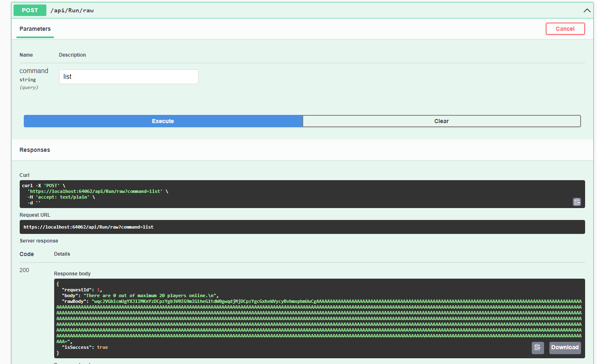Click the Curl section label

(x=24, y=175)
